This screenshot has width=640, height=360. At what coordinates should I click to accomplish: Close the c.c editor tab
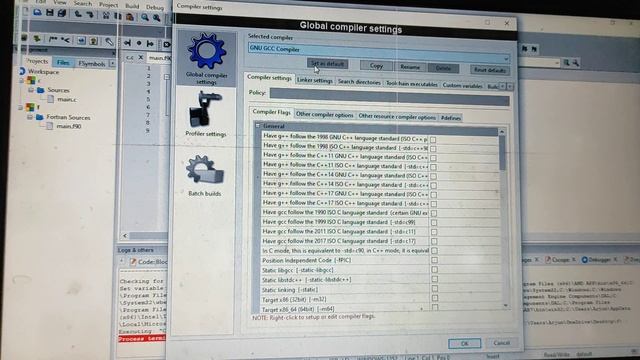point(140,58)
